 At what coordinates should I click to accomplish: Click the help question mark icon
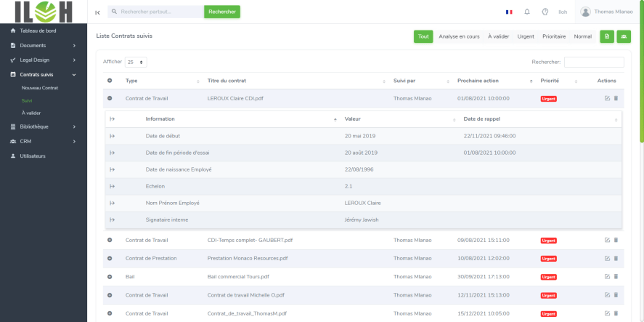(545, 12)
